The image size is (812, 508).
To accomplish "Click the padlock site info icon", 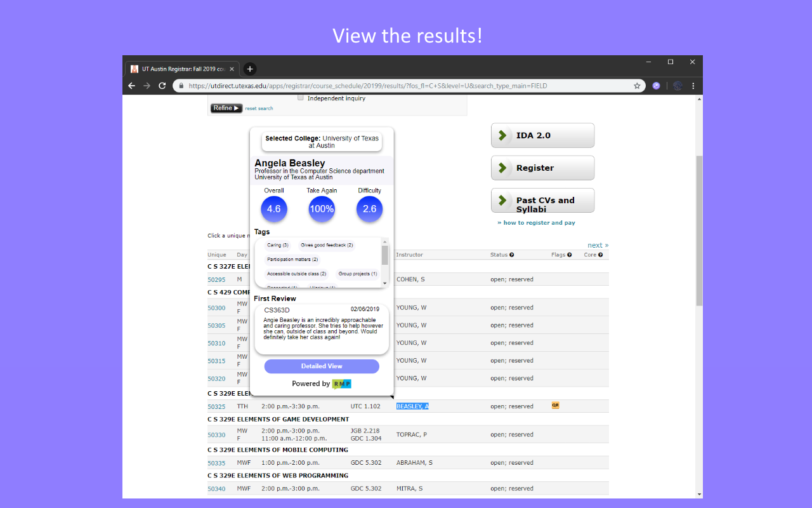I will pyautogui.click(x=181, y=86).
